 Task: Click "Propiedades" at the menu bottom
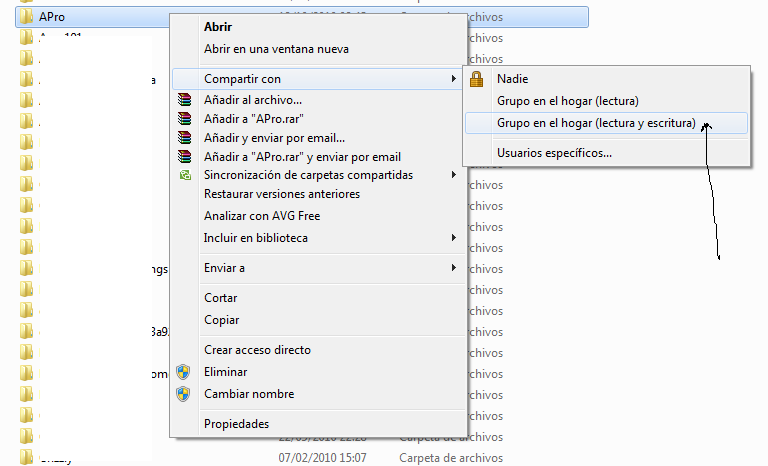tap(236, 424)
